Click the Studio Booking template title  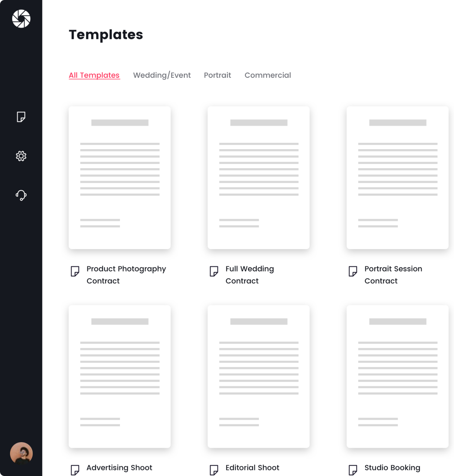[392, 468]
